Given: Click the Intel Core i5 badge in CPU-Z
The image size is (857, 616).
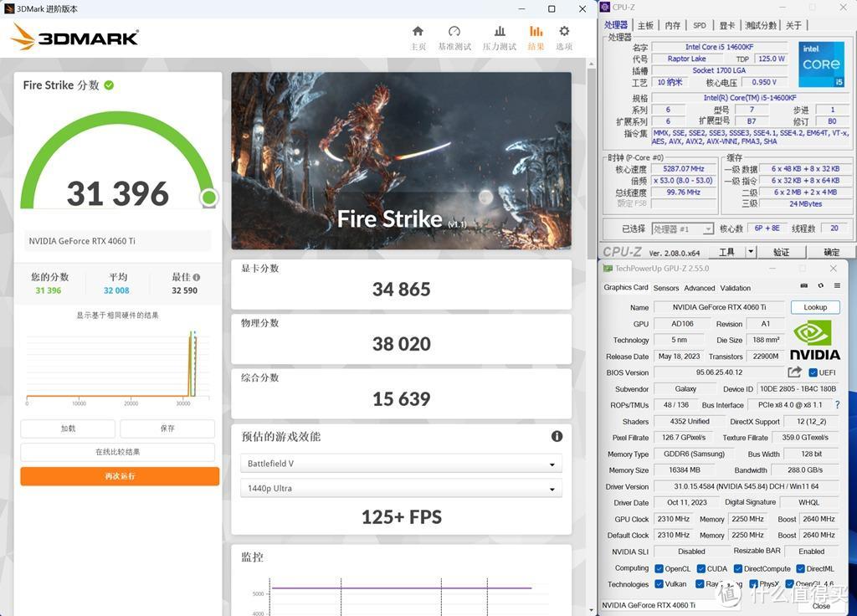Looking at the screenshot, I should (x=822, y=64).
